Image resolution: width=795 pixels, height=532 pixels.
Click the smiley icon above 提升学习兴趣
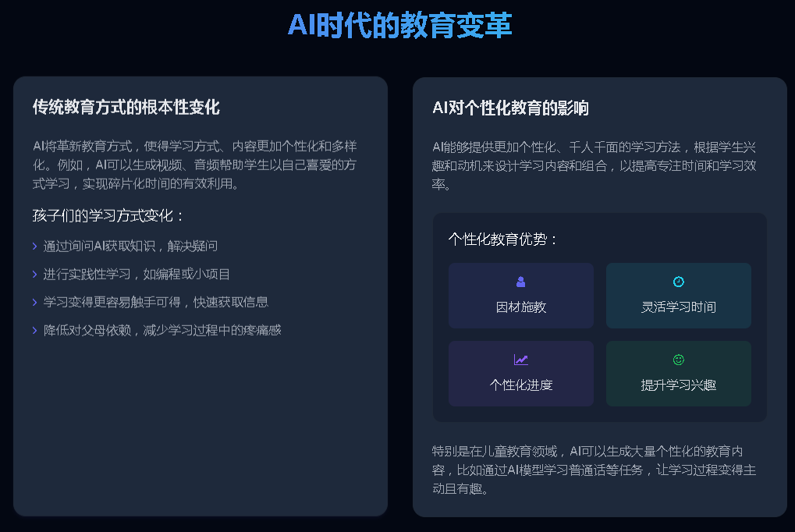(x=679, y=360)
